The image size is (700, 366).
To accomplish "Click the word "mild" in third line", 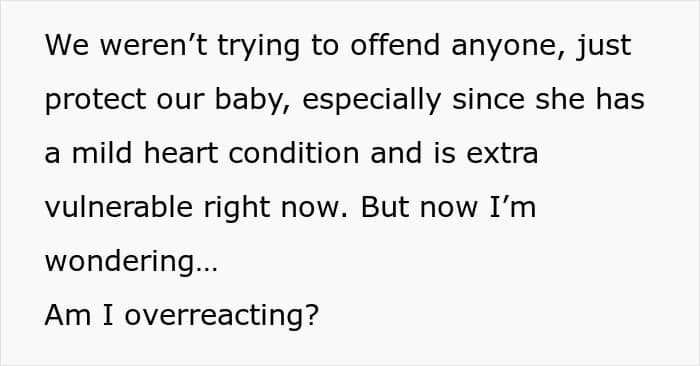I will pyautogui.click(x=102, y=153).
